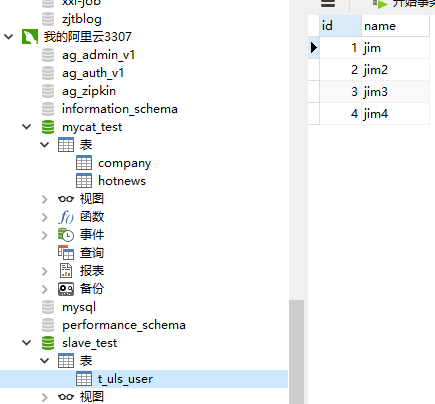Click the hotnews table icon
435x404 pixels.
pyautogui.click(x=84, y=181)
